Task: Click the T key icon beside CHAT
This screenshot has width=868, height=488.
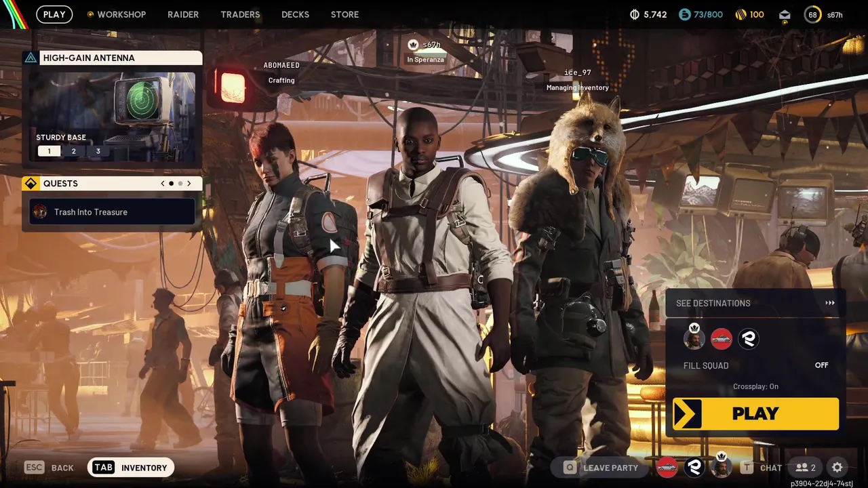Action: (x=747, y=468)
